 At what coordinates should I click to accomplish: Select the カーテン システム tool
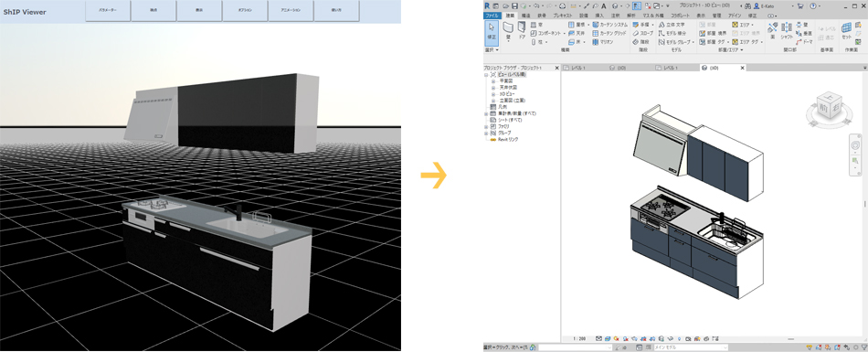[x=610, y=25]
